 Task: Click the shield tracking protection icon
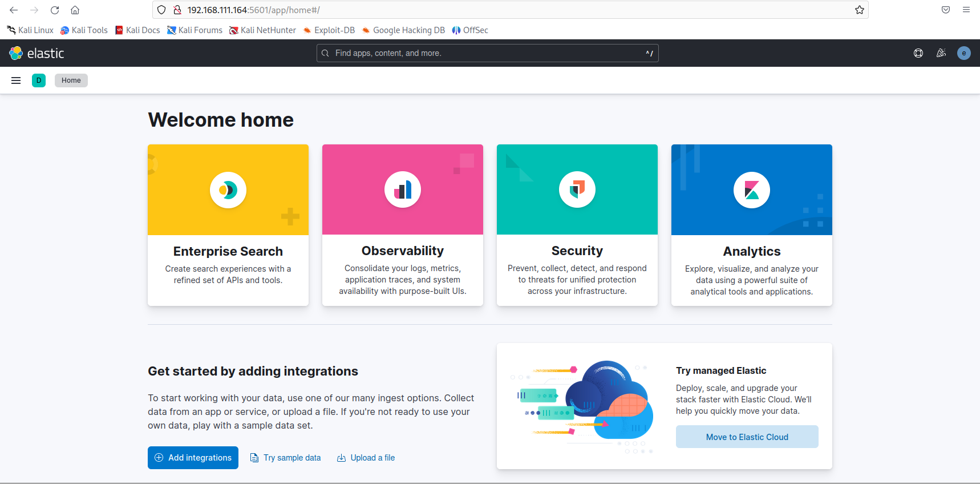tap(161, 10)
